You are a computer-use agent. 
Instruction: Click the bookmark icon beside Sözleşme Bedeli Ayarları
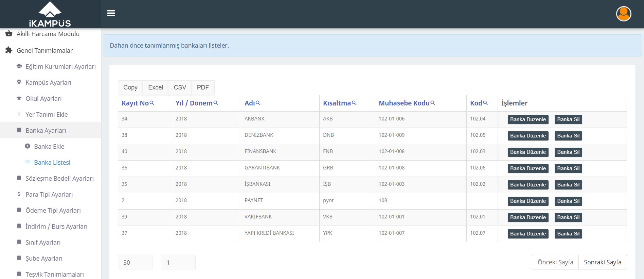(x=19, y=178)
